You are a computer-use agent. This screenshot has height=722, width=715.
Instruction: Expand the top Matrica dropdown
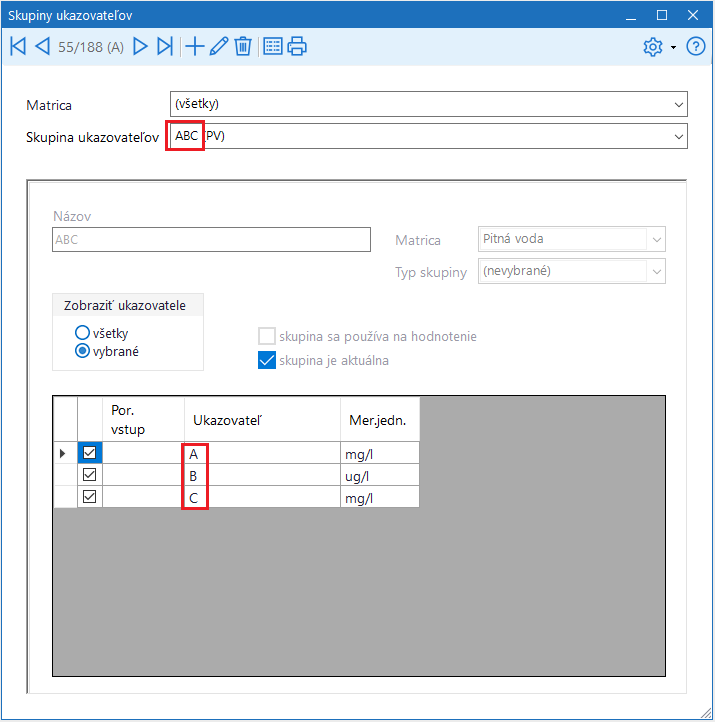tap(679, 104)
